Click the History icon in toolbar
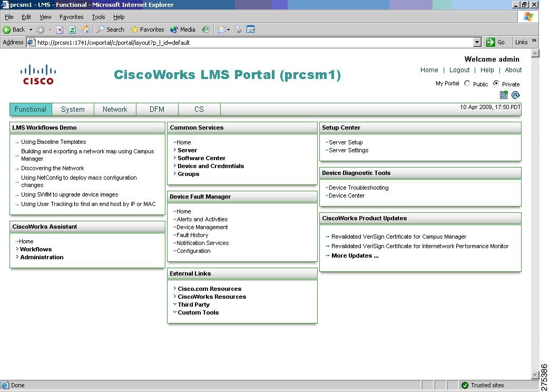Screen dimensions: 549x392 205,30
